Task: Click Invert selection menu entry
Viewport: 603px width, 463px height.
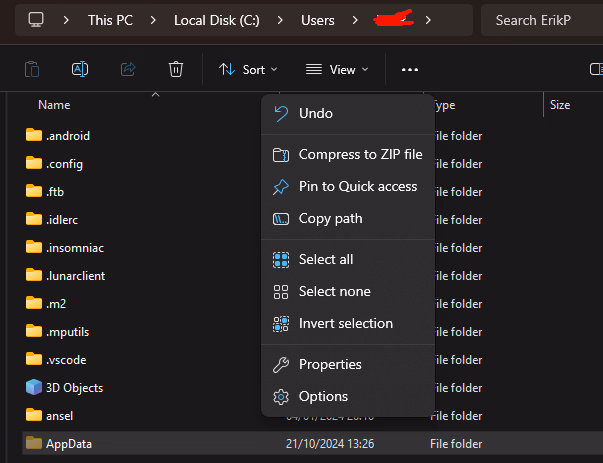Action: 345,323
